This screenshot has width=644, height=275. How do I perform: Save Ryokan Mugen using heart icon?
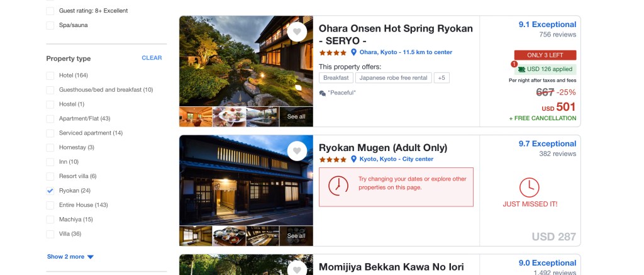(x=297, y=151)
